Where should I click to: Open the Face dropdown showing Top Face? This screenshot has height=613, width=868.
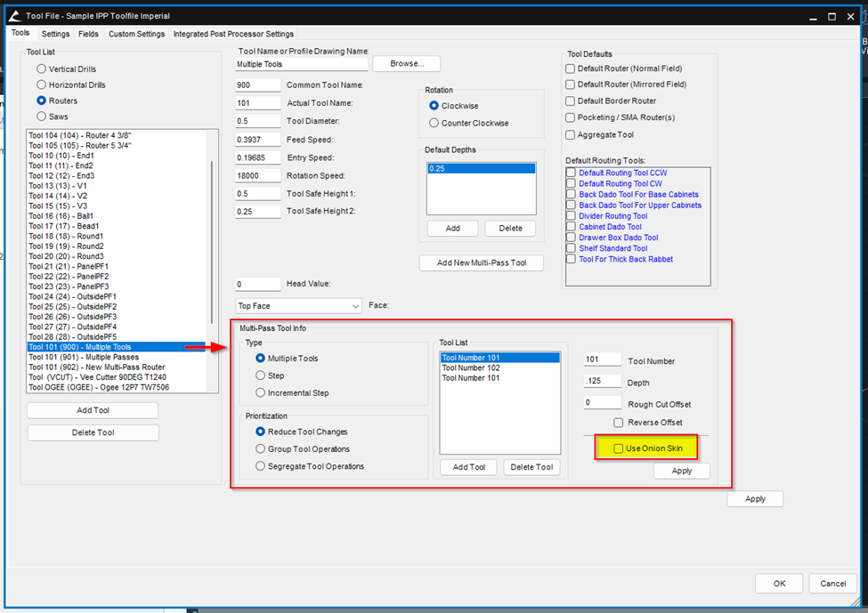coord(298,306)
